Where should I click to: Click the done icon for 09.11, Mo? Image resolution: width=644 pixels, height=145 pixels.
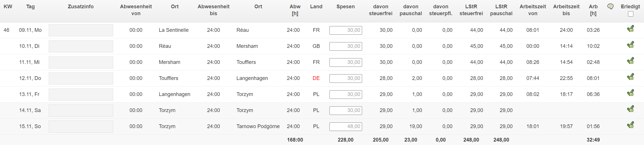pos(630,29)
